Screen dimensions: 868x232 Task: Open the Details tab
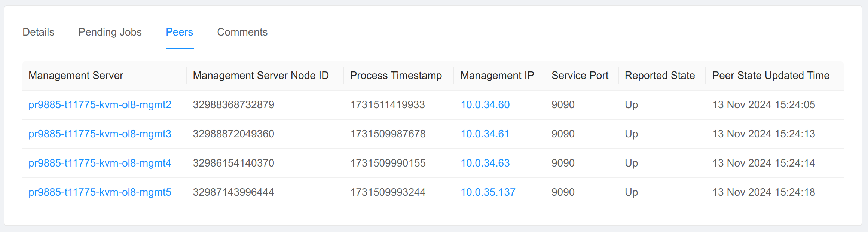coord(38,32)
